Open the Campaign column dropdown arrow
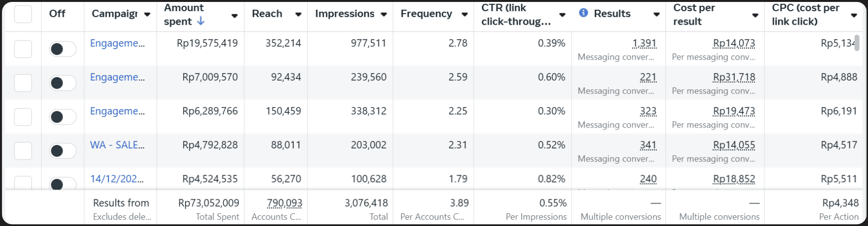Viewport: 868px width, 226px height. point(147,15)
